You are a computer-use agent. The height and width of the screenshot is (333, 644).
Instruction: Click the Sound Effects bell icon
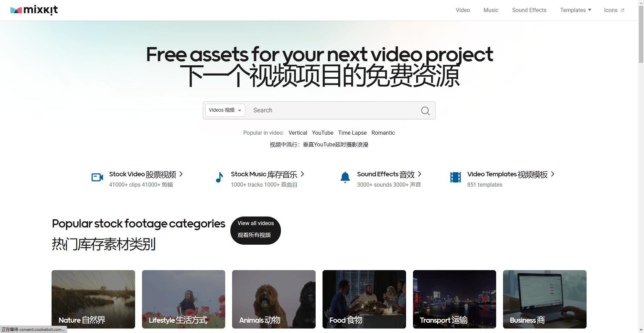click(x=345, y=177)
